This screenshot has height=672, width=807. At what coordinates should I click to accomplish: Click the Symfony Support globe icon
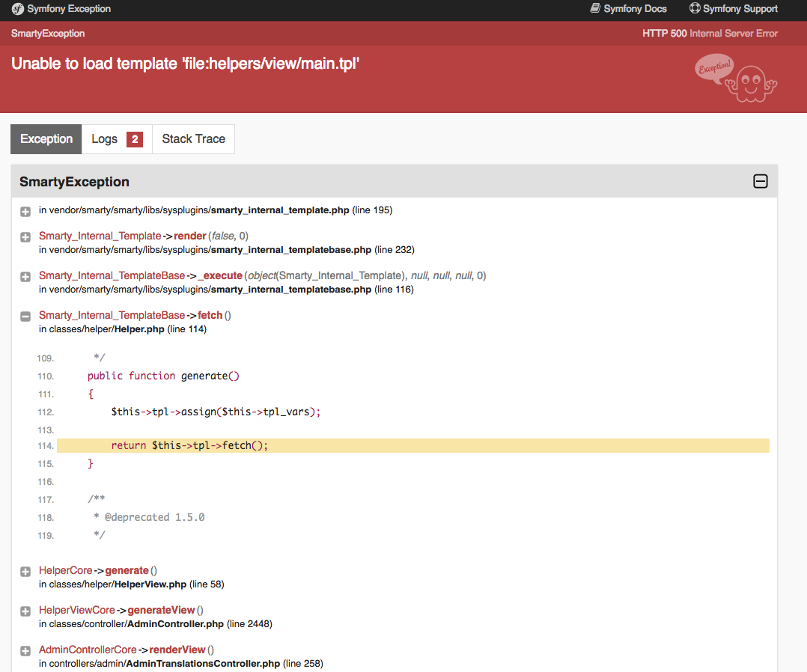(694, 8)
